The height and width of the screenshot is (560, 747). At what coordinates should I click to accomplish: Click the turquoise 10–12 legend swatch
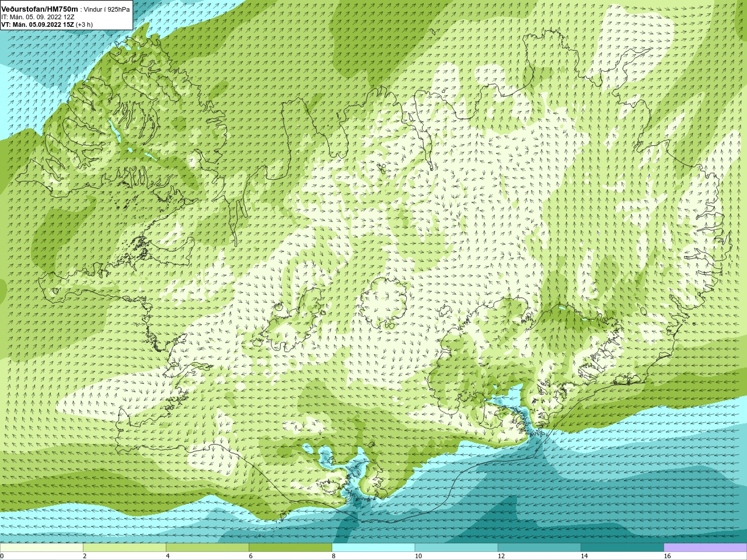pos(456,548)
